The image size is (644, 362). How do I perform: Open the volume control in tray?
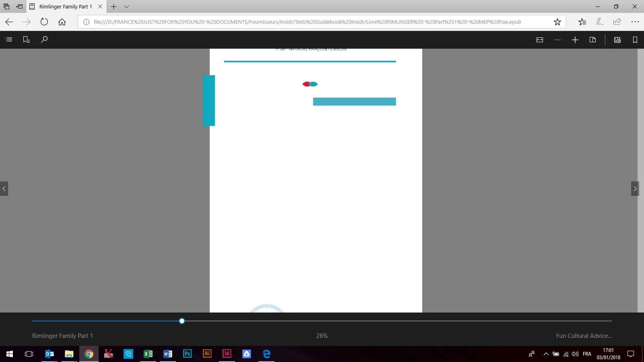pos(575,354)
